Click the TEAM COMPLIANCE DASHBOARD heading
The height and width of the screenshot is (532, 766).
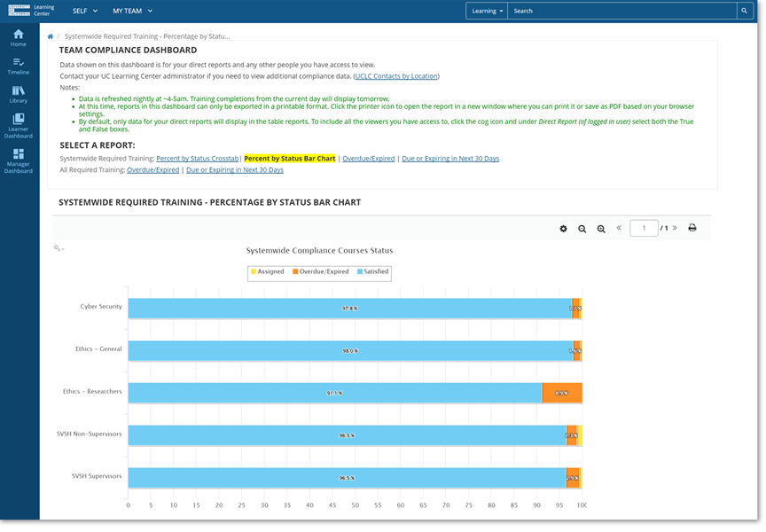(128, 51)
